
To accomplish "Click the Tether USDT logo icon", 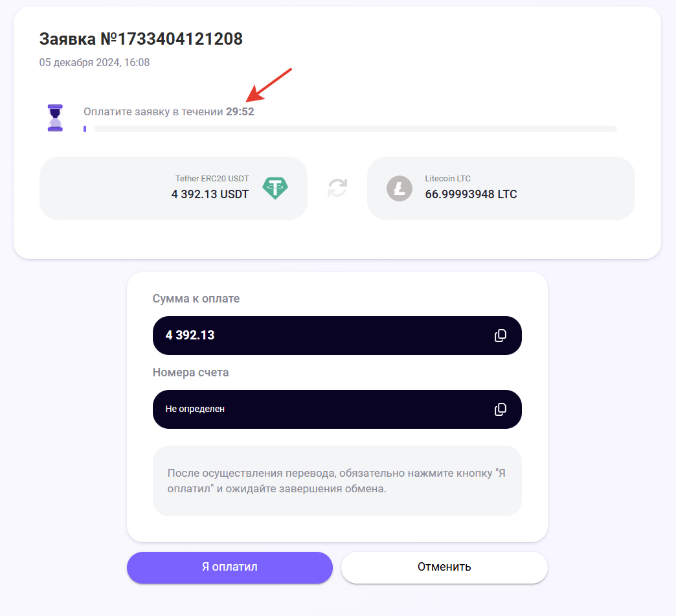I will coord(276,188).
